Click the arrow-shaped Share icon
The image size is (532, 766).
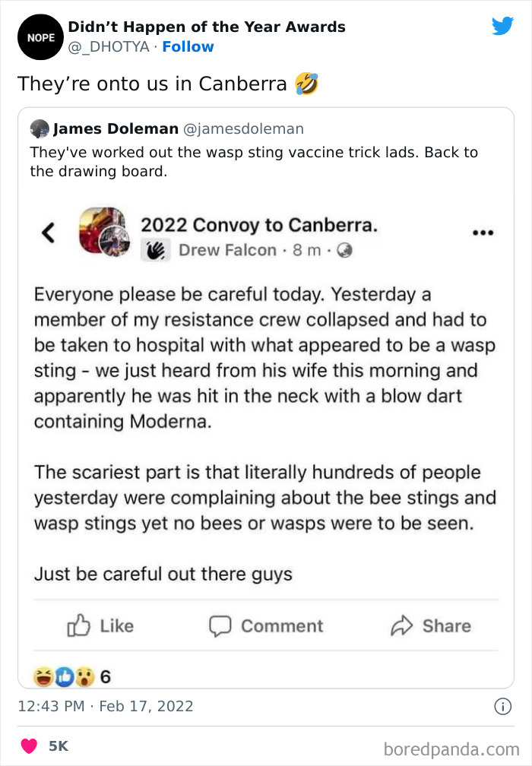pyautogui.click(x=400, y=625)
